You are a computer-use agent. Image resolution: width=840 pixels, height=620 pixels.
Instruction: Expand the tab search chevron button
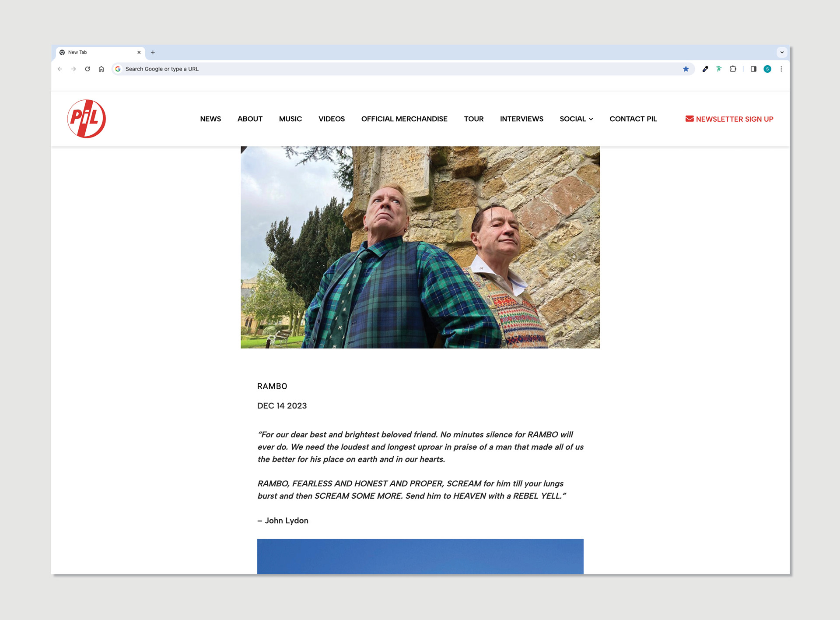click(782, 53)
